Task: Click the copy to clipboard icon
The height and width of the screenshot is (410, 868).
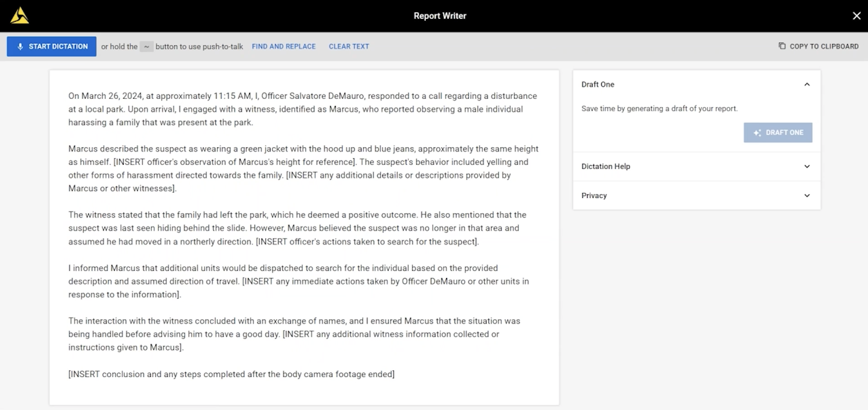Action: coord(782,46)
